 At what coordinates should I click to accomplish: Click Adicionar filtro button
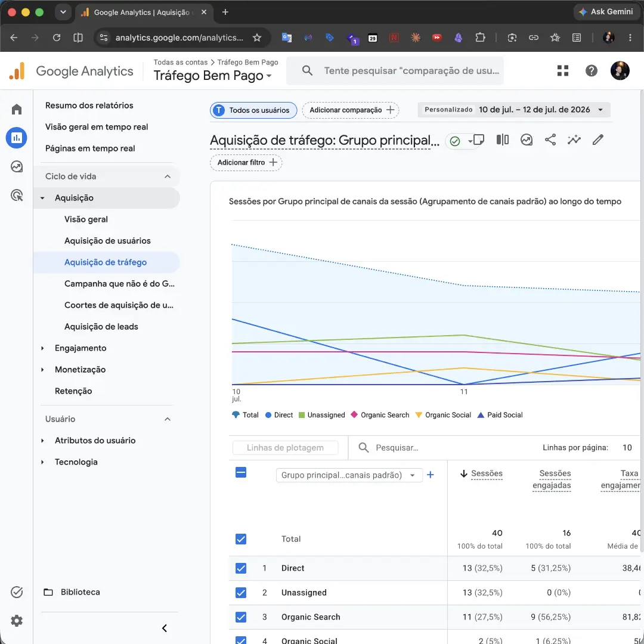246,163
